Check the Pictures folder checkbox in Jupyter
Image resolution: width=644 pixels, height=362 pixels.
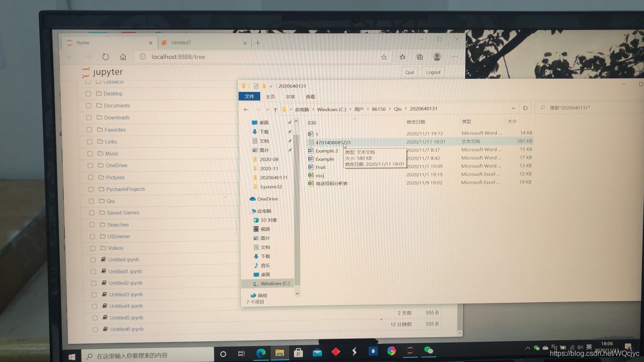point(91,177)
